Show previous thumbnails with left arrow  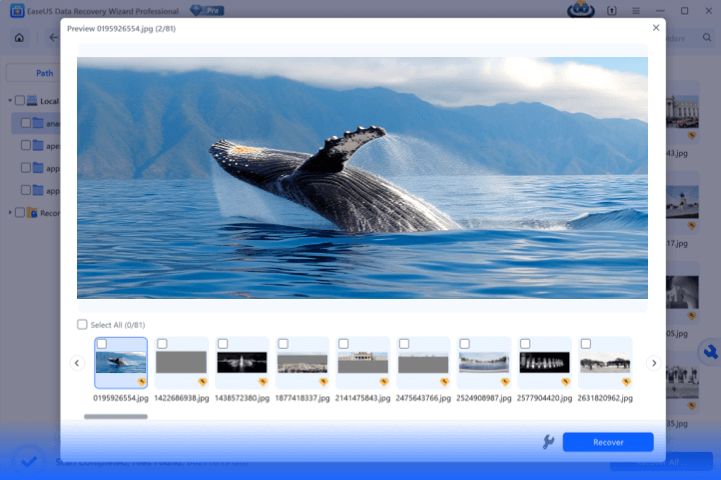pos(76,363)
